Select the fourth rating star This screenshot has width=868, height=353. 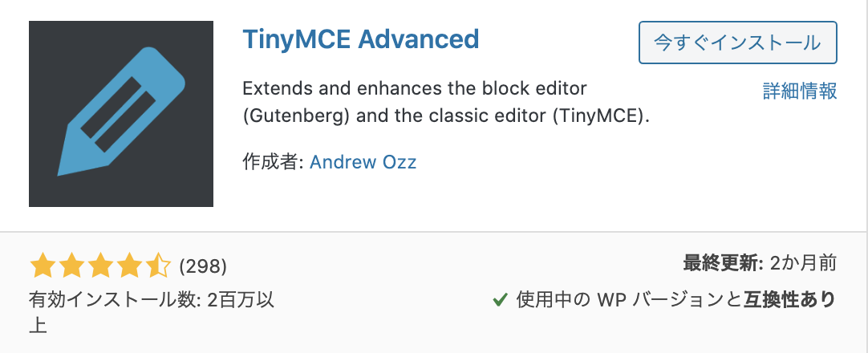(129, 266)
